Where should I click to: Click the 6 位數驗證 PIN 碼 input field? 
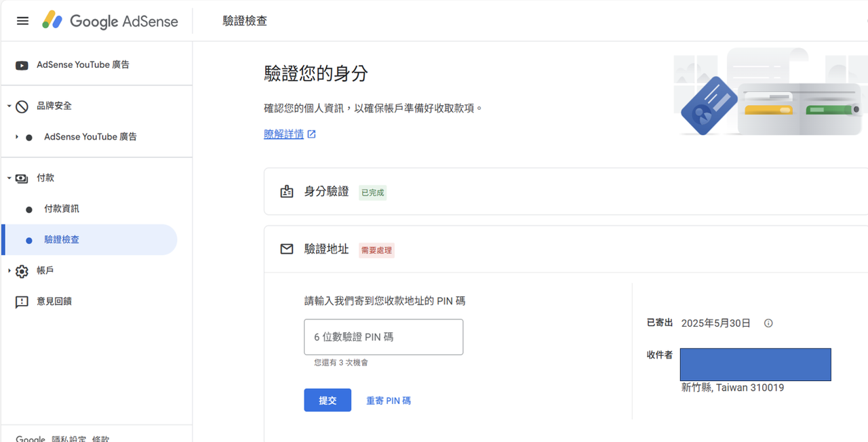click(384, 337)
